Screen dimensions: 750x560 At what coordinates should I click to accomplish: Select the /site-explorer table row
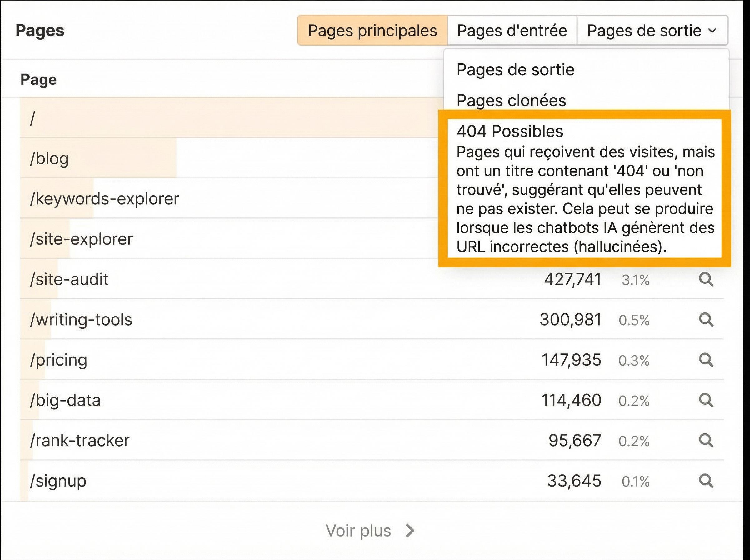(81, 239)
